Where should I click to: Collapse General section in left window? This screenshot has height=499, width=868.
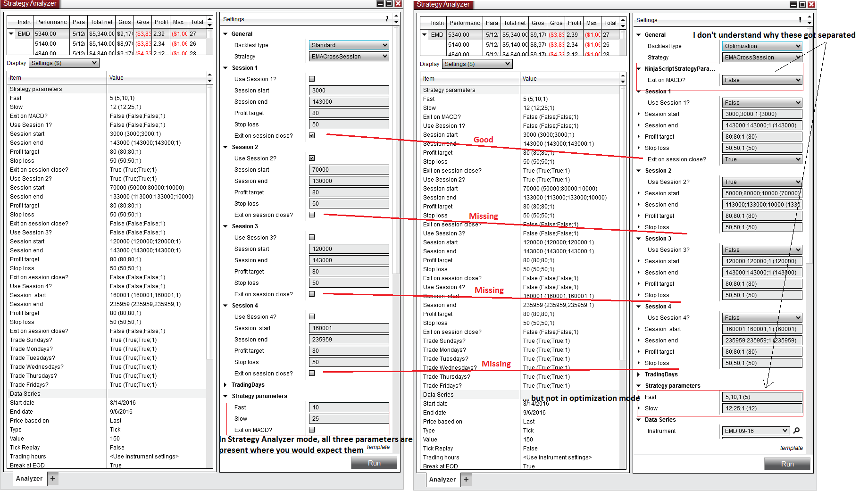[x=225, y=34]
